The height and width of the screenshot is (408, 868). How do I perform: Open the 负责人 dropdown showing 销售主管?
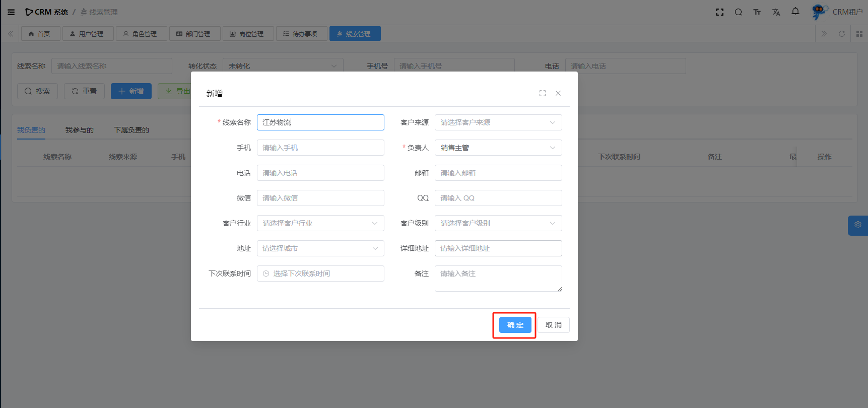(498, 148)
